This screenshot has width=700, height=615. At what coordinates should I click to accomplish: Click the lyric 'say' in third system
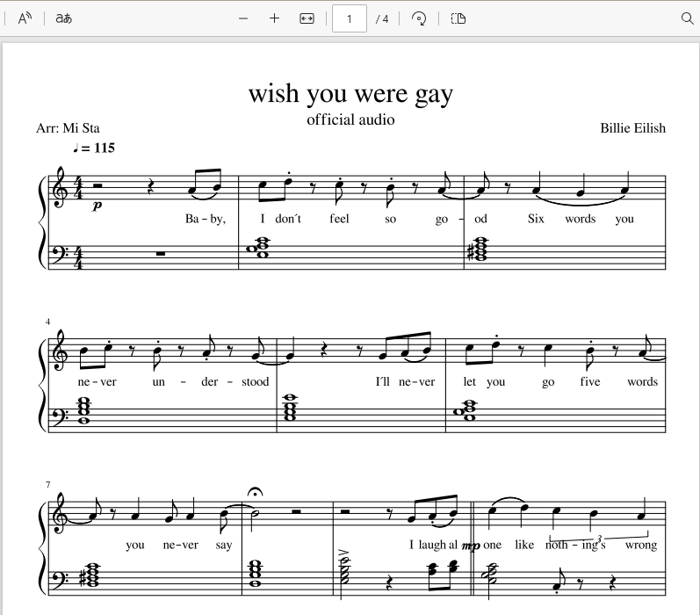pos(224,546)
